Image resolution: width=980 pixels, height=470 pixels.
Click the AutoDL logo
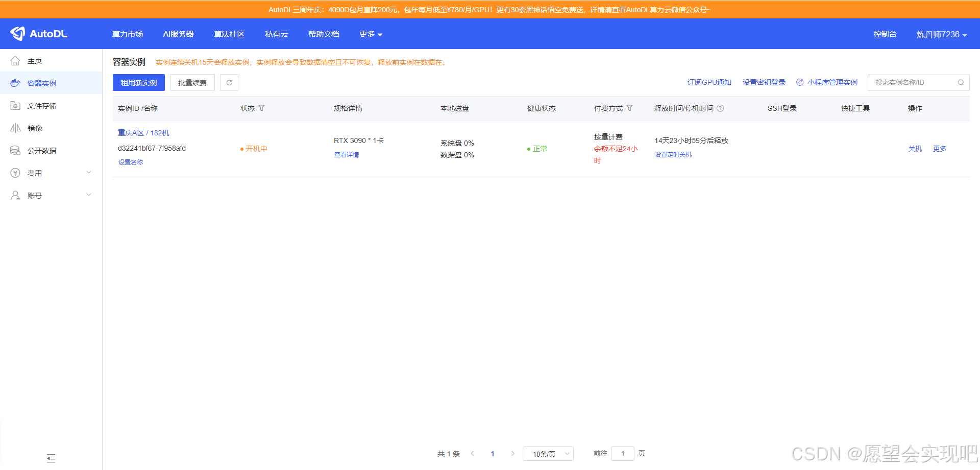click(39, 34)
